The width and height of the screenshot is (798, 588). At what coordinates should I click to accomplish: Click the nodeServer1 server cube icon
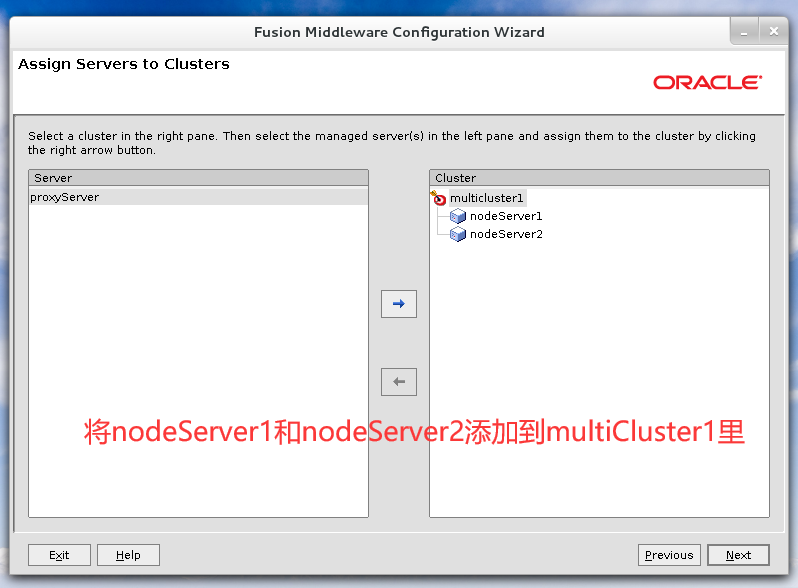[458, 216]
